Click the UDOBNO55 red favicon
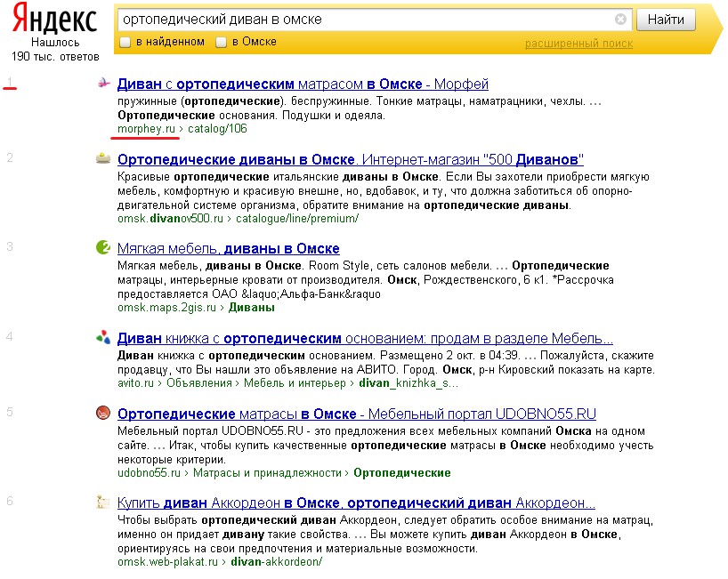This screenshot has width=728, height=579. coord(103,413)
